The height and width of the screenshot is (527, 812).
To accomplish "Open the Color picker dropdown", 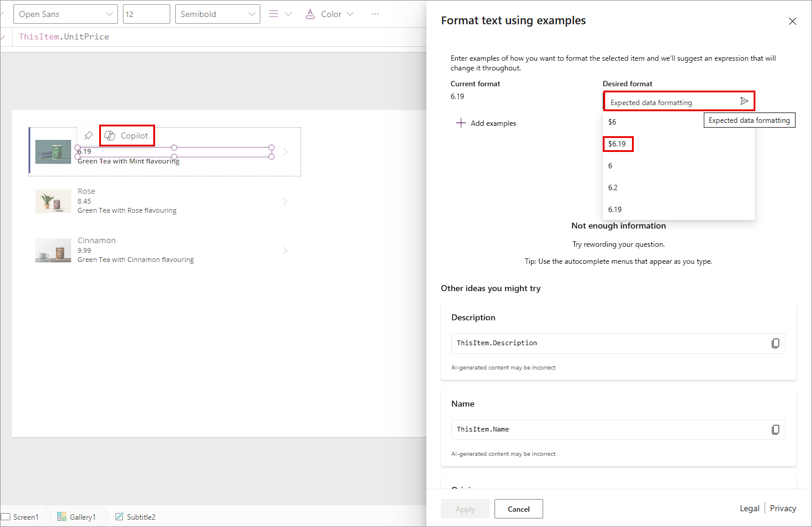I will tap(329, 14).
